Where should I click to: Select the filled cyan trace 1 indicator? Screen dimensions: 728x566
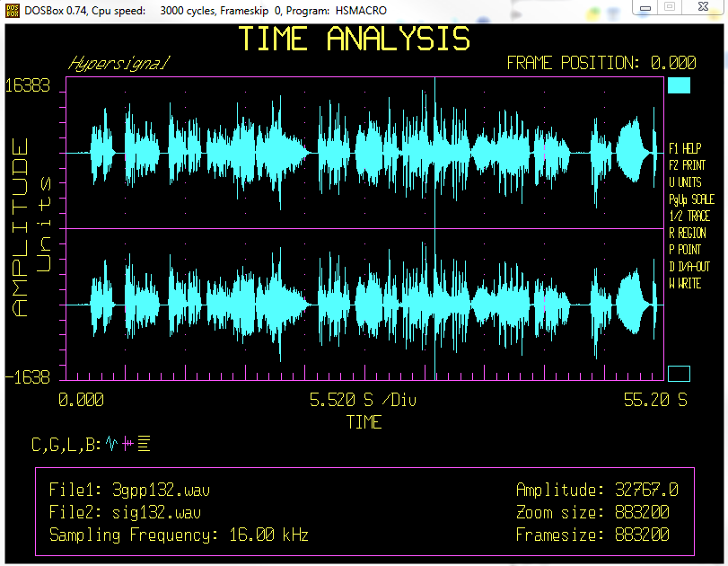coord(679,85)
